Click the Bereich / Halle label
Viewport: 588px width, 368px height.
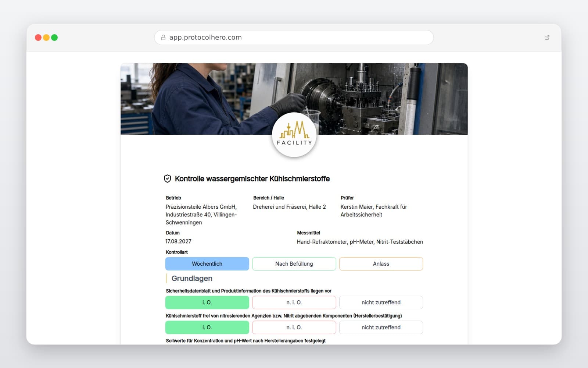269,198
